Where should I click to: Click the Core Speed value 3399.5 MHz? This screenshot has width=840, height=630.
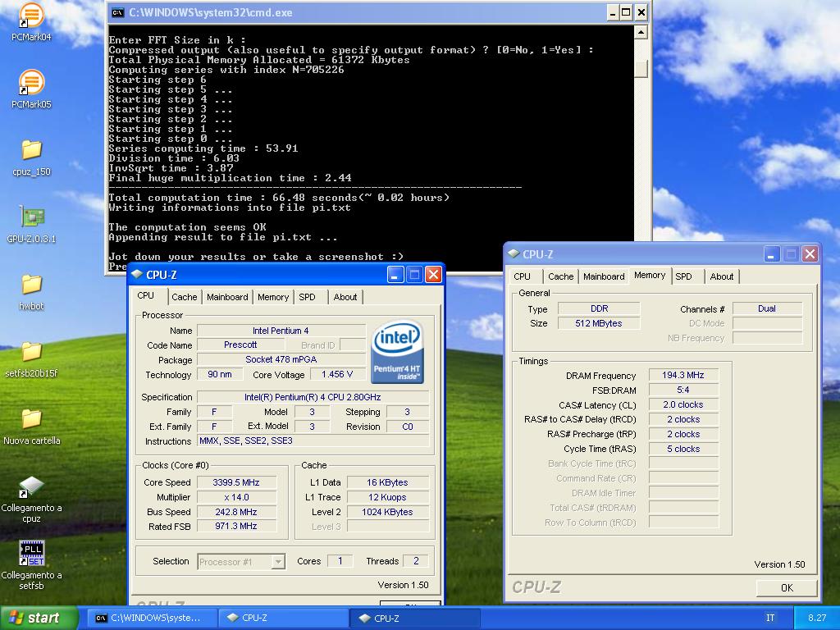pos(236,482)
